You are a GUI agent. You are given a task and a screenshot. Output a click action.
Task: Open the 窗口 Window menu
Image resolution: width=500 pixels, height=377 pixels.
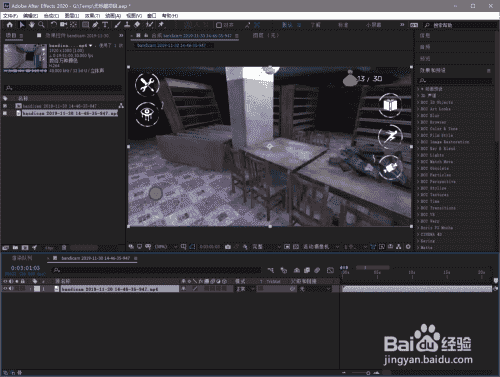(x=152, y=16)
